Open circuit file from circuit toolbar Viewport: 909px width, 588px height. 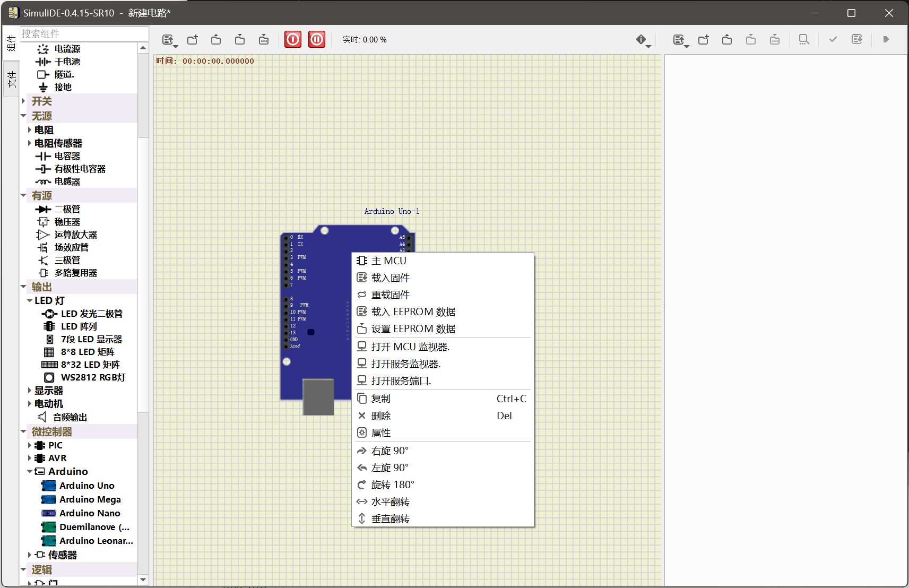pos(216,40)
